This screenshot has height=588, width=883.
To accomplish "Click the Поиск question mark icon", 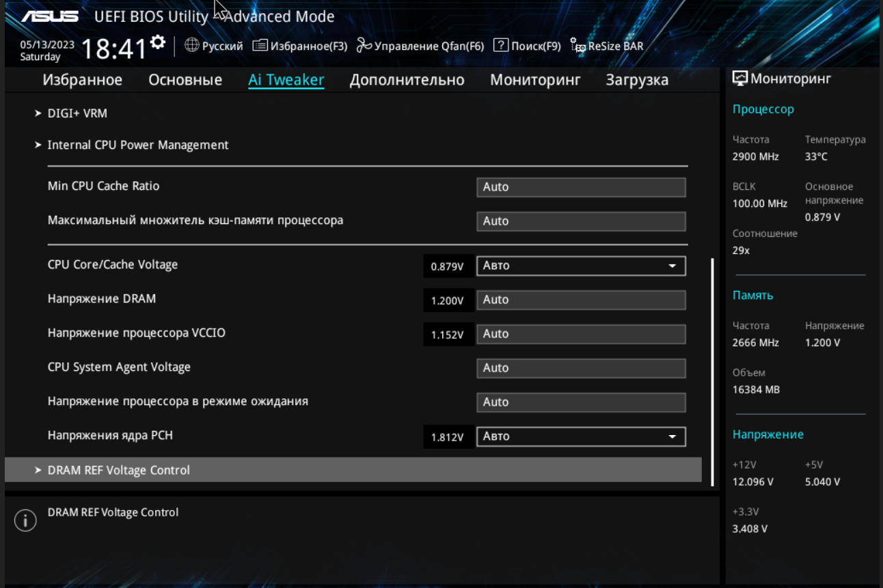I will 501,45.
